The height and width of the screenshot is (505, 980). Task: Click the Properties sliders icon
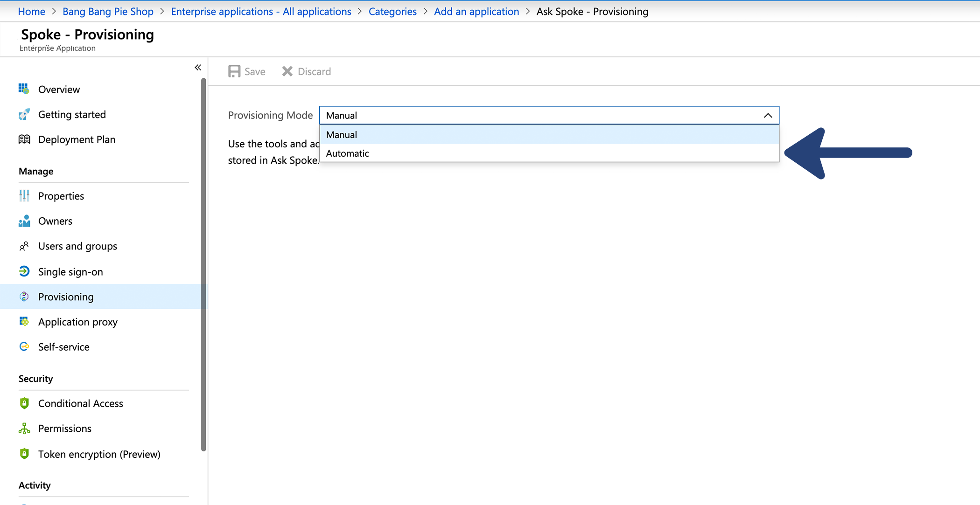point(24,196)
